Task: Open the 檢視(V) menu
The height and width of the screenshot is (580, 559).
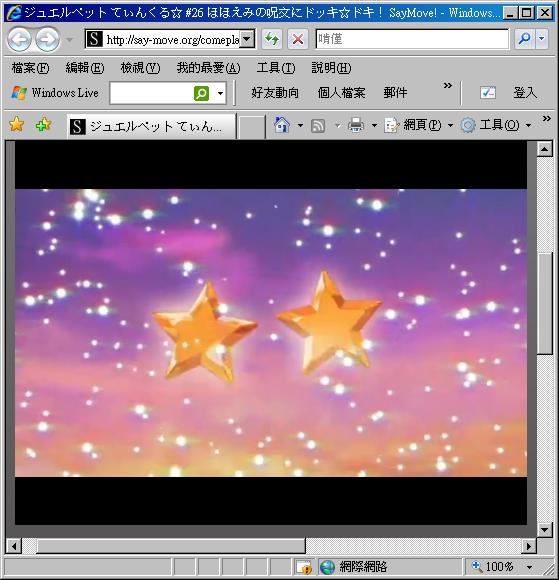Action: (x=140, y=68)
